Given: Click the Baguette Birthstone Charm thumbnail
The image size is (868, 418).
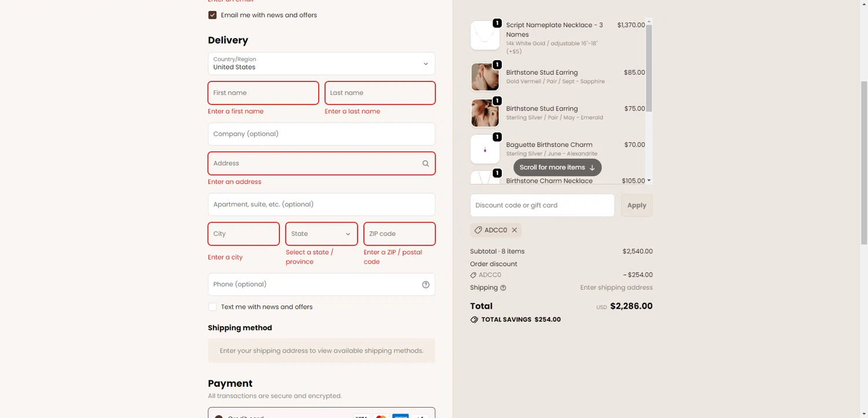Looking at the screenshot, I should [x=485, y=149].
